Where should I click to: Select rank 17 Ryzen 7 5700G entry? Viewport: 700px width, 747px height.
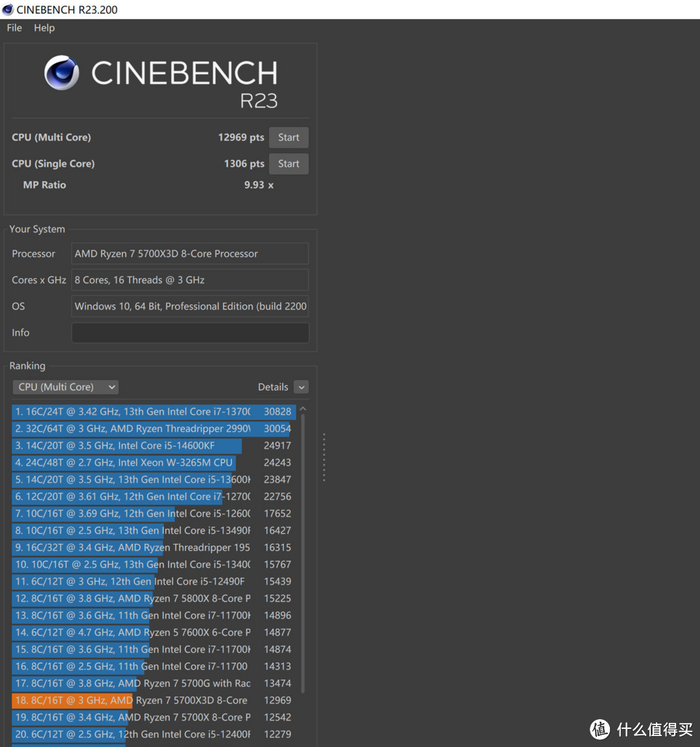[154, 683]
